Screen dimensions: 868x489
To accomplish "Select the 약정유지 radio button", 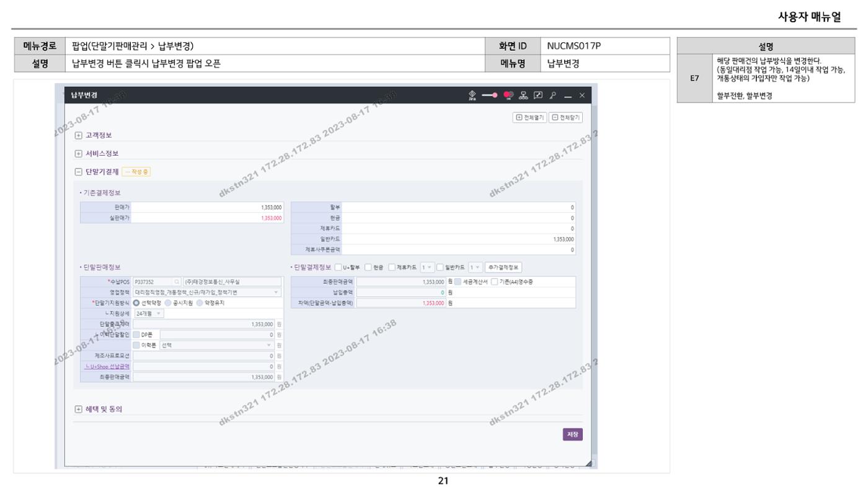I will (x=198, y=303).
